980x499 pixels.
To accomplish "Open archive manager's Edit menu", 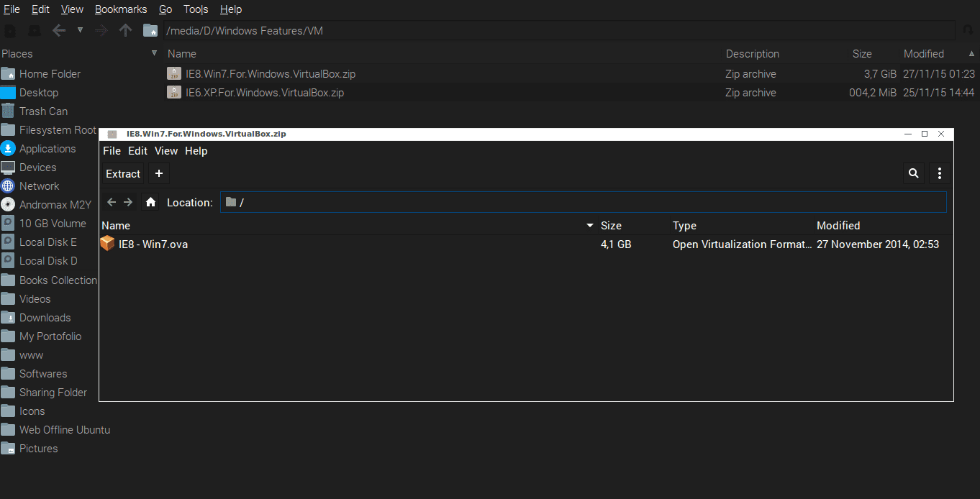I will tap(137, 151).
